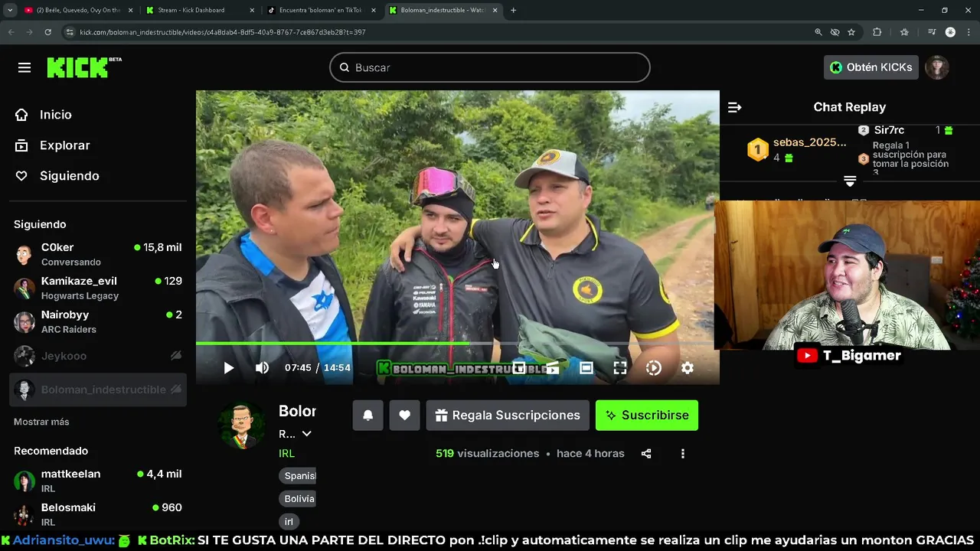The height and width of the screenshot is (551, 980).
Task: Open Chrome tab search dropdown
Action: pos(10,10)
